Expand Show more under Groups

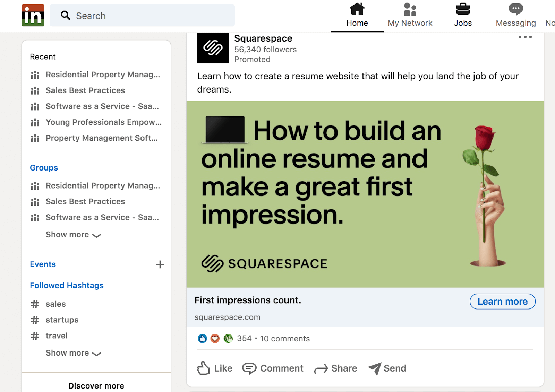click(73, 235)
